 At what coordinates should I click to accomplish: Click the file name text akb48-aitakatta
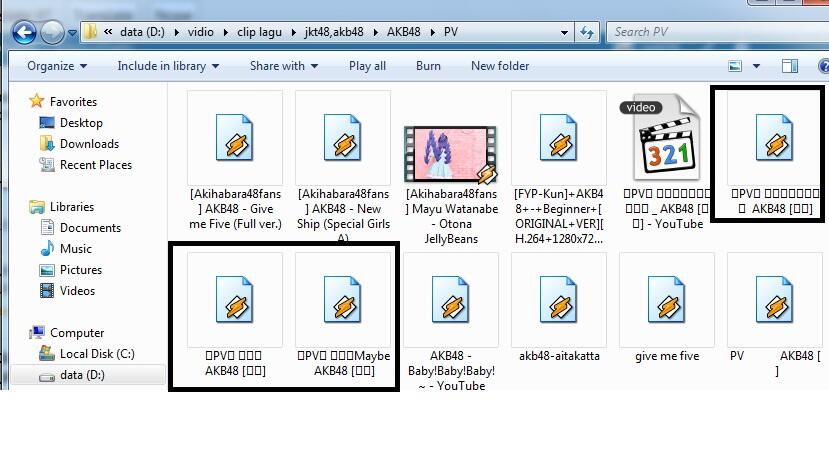(x=559, y=356)
